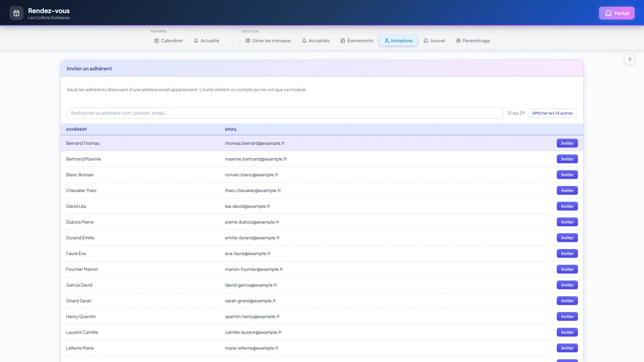Image resolution: width=644 pixels, height=362 pixels.
Task: Click email lea.david@example.fr
Action: coord(248,206)
